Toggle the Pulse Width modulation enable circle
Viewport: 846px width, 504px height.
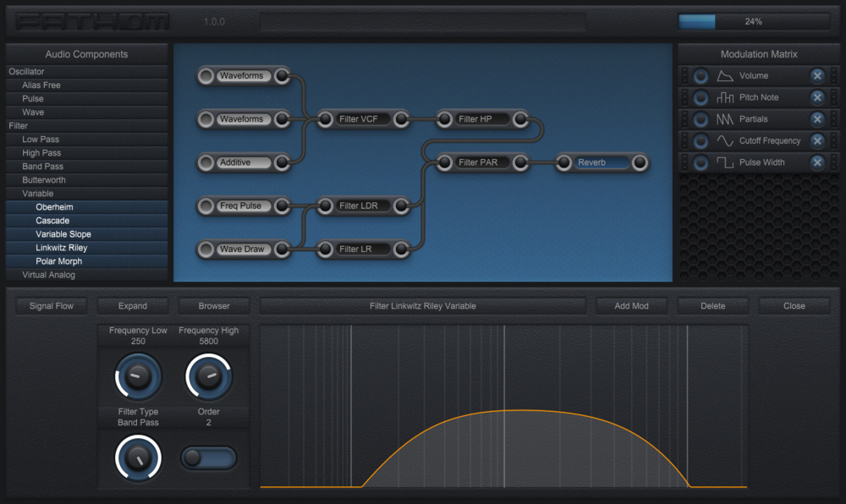700,162
